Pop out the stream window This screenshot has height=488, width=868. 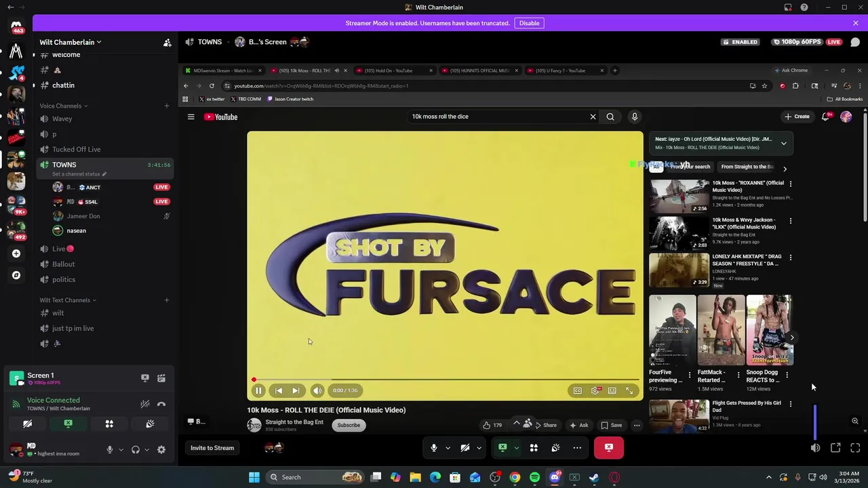click(x=835, y=448)
